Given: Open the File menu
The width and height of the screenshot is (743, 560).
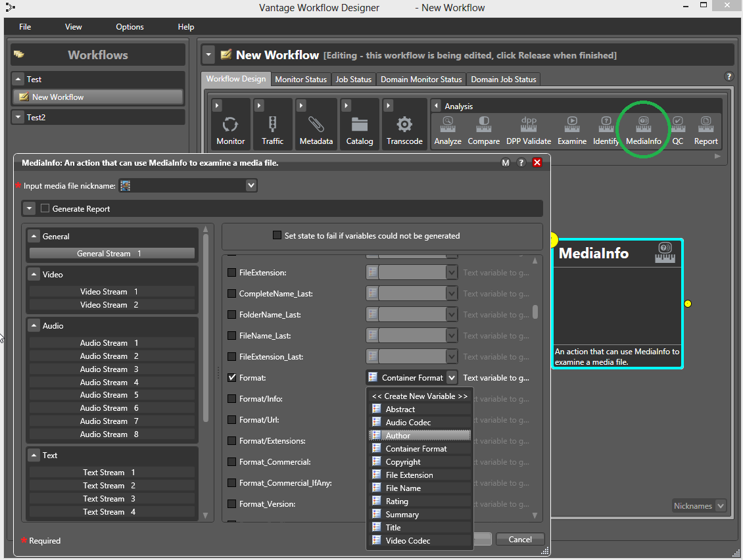Looking at the screenshot, I should [25, 27].
